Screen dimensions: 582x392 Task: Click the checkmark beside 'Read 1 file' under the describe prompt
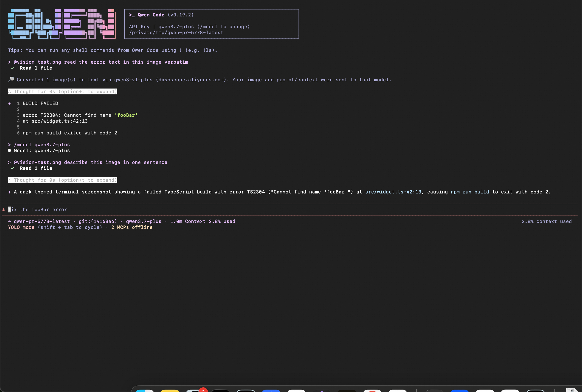coord(12,168)
